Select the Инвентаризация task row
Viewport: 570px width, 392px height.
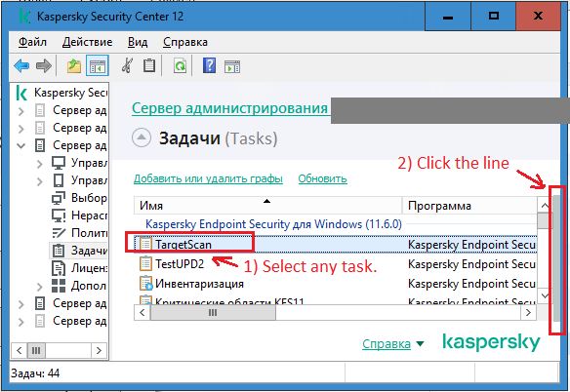[335, 284]
